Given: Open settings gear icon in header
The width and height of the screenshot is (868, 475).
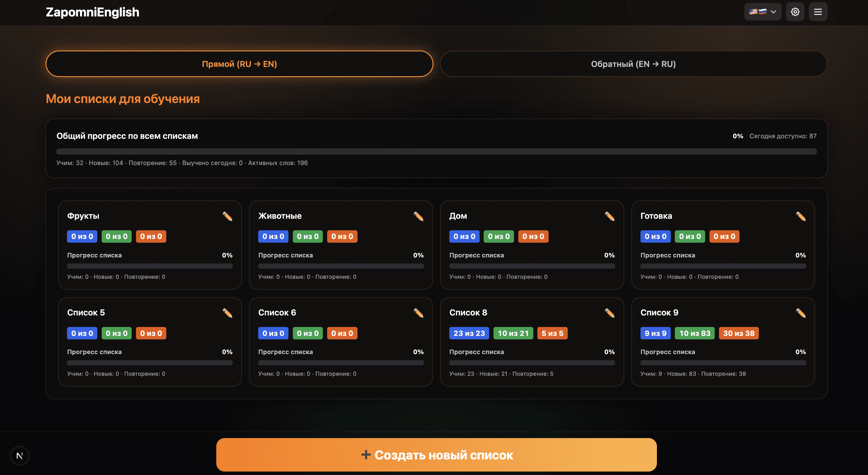Looking at the screenshot, I should click(x=795, y=12).
